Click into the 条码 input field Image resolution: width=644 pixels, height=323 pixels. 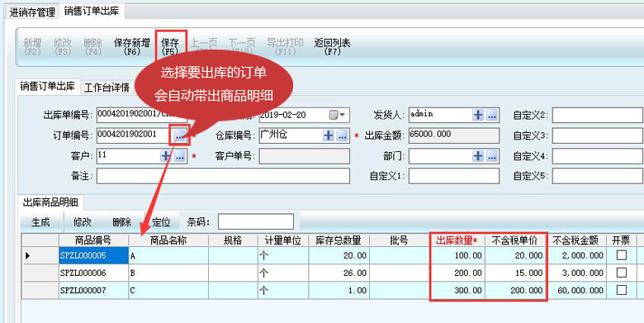click(x=255, y=222)
